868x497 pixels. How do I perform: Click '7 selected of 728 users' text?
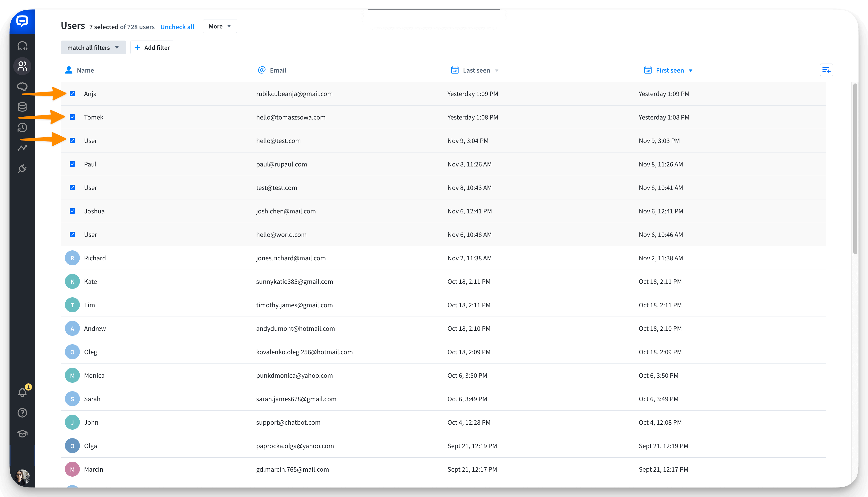(122, 27)
